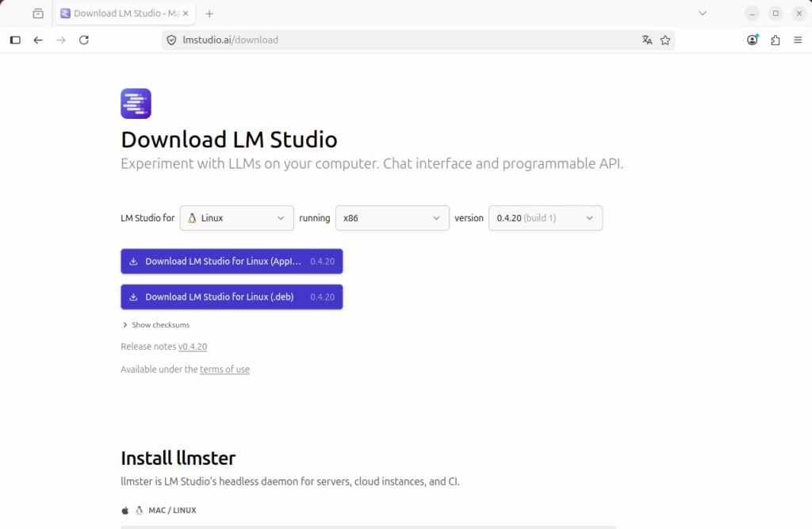The image size is (812, 529).
Task: Go back with the left arrow
Action: coord(38,40)
